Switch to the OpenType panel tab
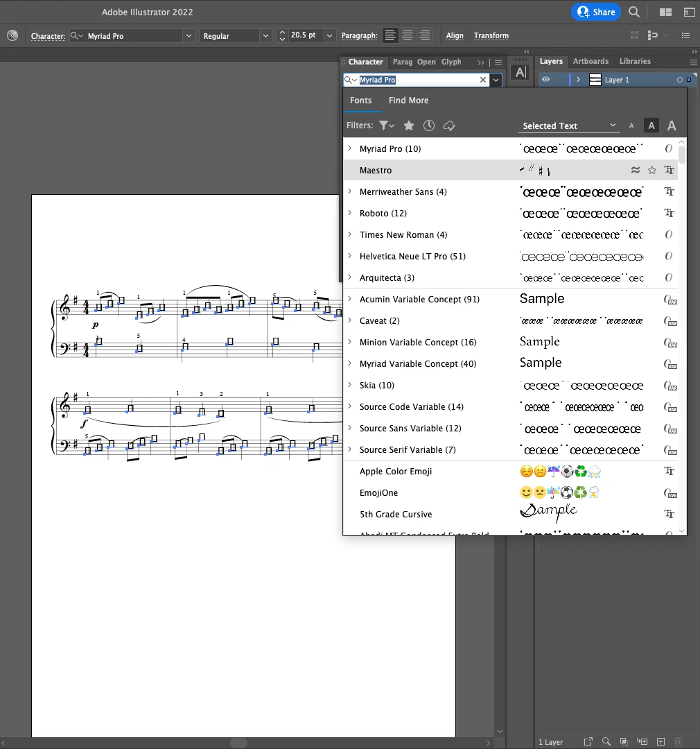The height and width of the screenshot is (749, 700). pyautogui.click(x=426, y=62)
